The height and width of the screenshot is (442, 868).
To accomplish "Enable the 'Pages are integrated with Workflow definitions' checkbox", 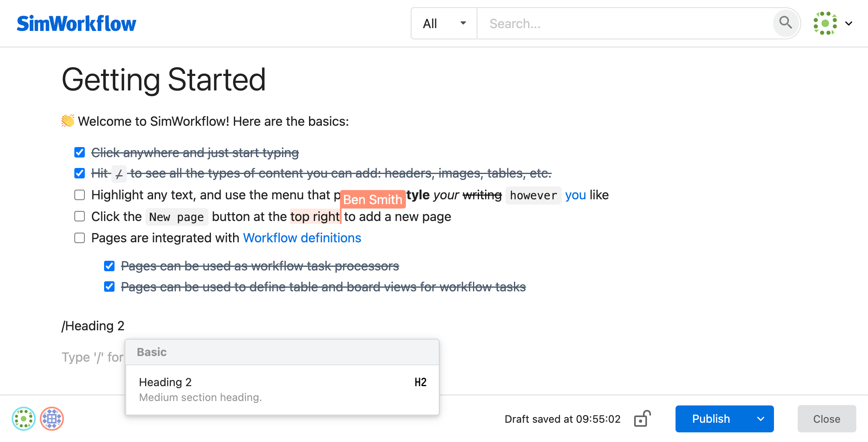I will (79, 238).
